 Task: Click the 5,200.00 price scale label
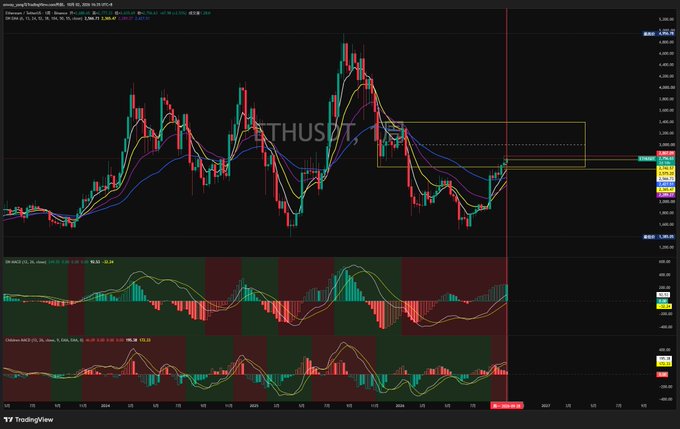tap(666, 20)
